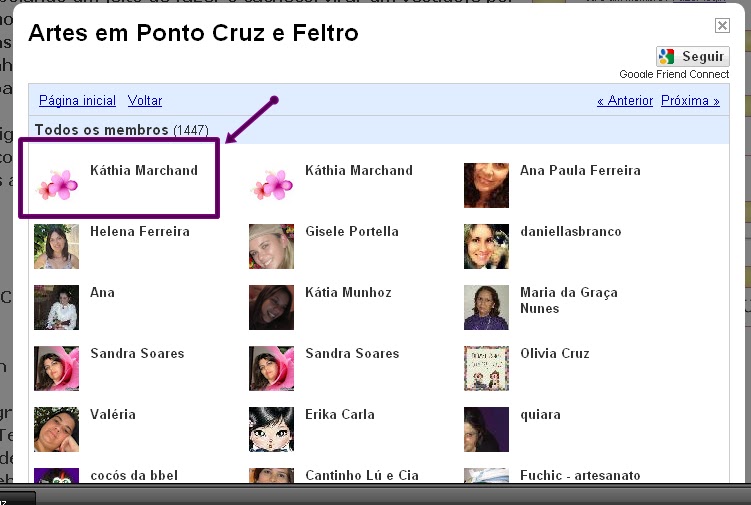Select the name Cantinho Lú e Cia

[362, 475]
